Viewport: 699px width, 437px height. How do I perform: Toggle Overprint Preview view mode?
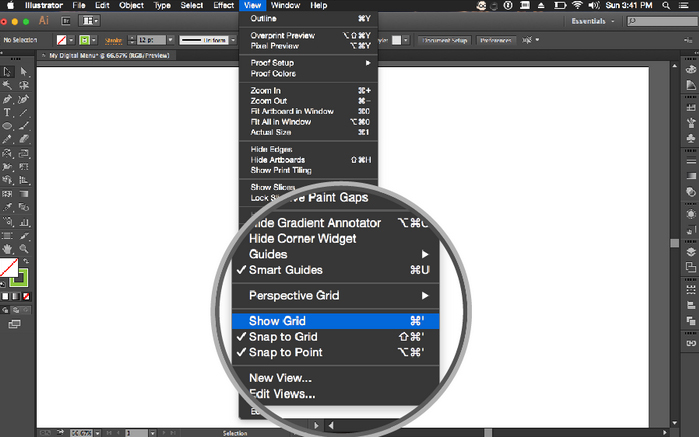pos(308,36)
